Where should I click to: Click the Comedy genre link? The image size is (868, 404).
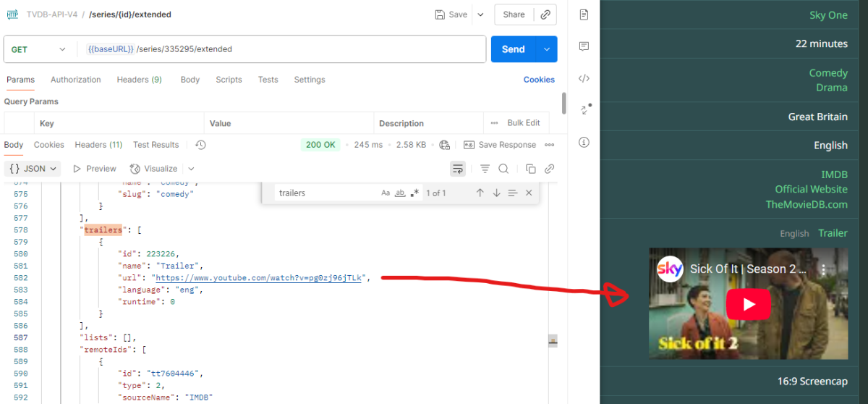(828, 73)
